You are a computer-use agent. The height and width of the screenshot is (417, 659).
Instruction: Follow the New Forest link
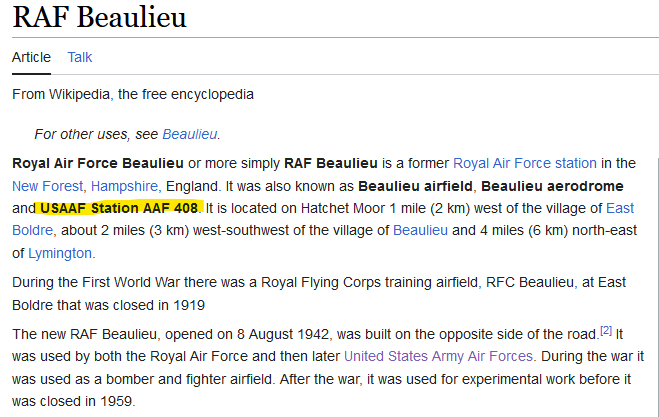[x=49, y=186]
